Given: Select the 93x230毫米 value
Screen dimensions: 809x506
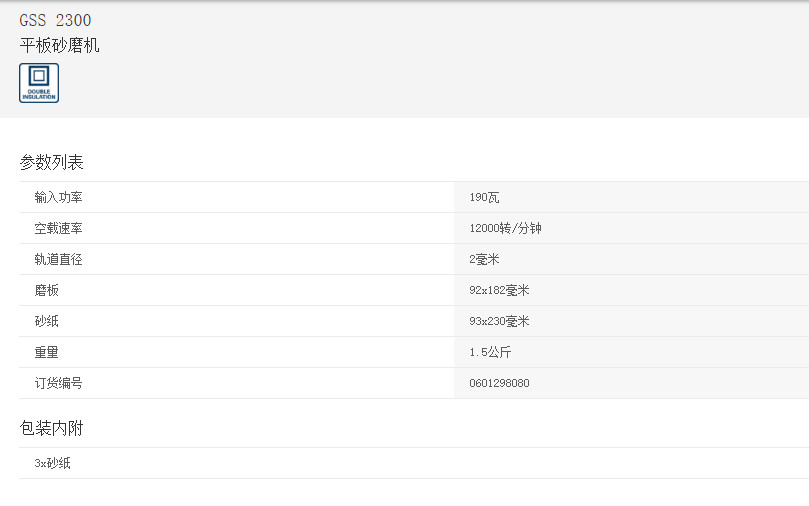Looking at the screenshot, I should point(499,322).
